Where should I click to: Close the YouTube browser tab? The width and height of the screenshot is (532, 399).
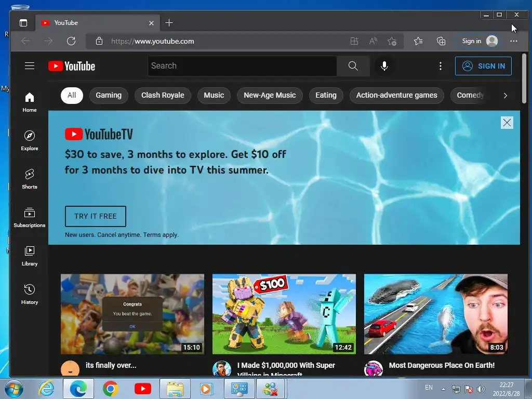pos(151,23)
